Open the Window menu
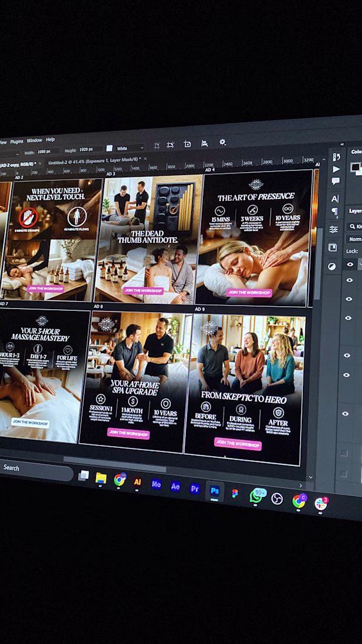 click(x=35, y=141)
